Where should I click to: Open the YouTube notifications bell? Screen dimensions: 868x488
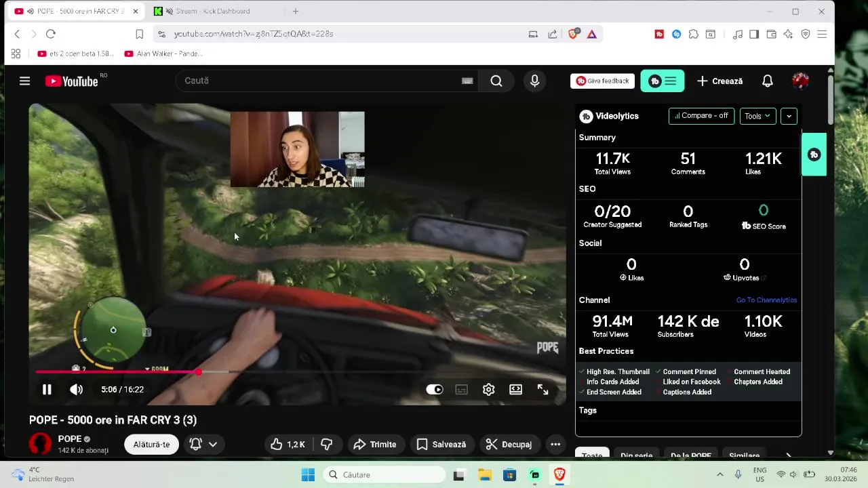768,81
